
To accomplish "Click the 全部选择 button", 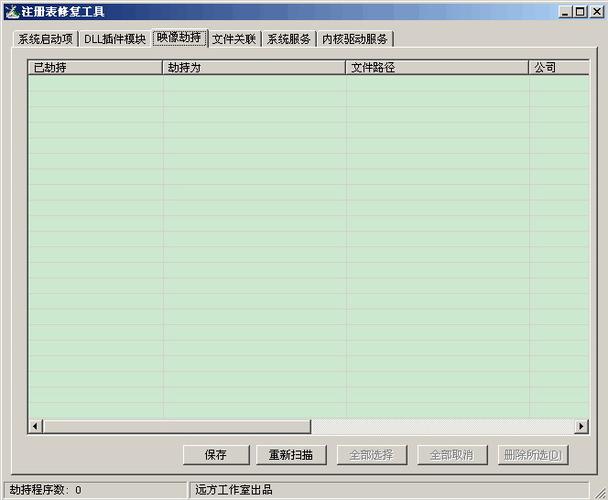I will pyautogui.click(x=371, y=455).
